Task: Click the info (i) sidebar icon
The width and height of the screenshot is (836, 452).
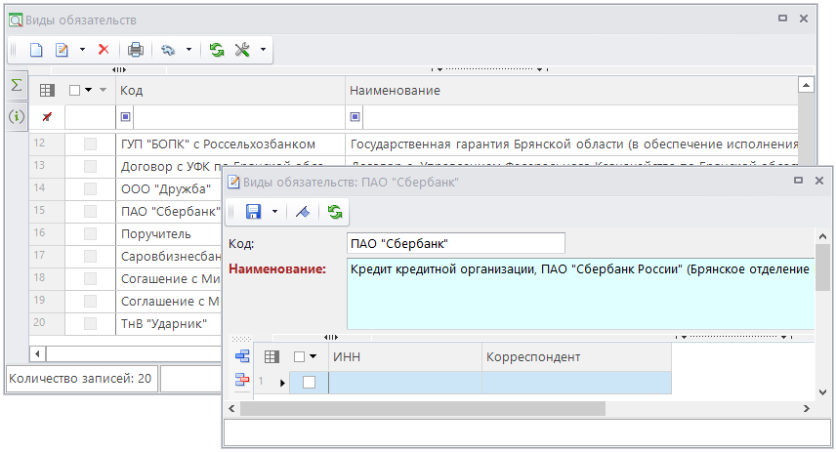Action: point(16,117)
